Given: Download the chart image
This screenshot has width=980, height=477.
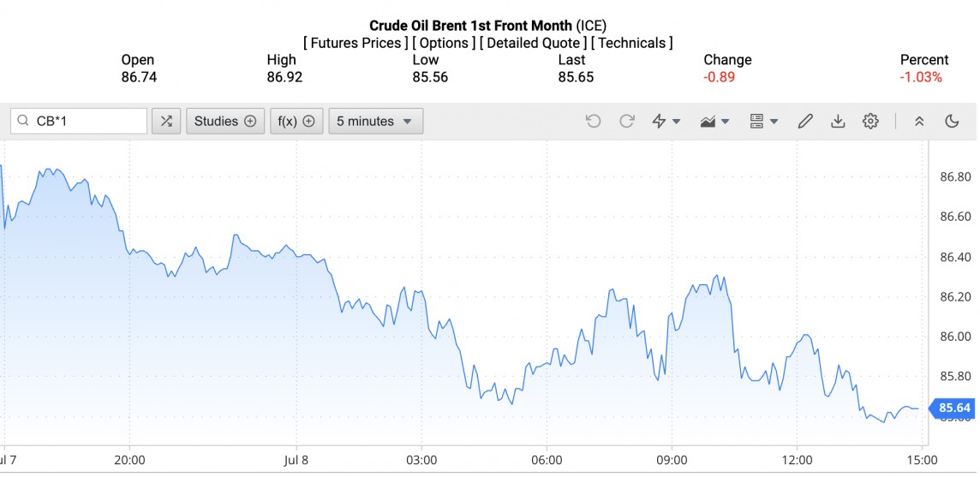Looking at the screenshot, I should pos(838,122).
